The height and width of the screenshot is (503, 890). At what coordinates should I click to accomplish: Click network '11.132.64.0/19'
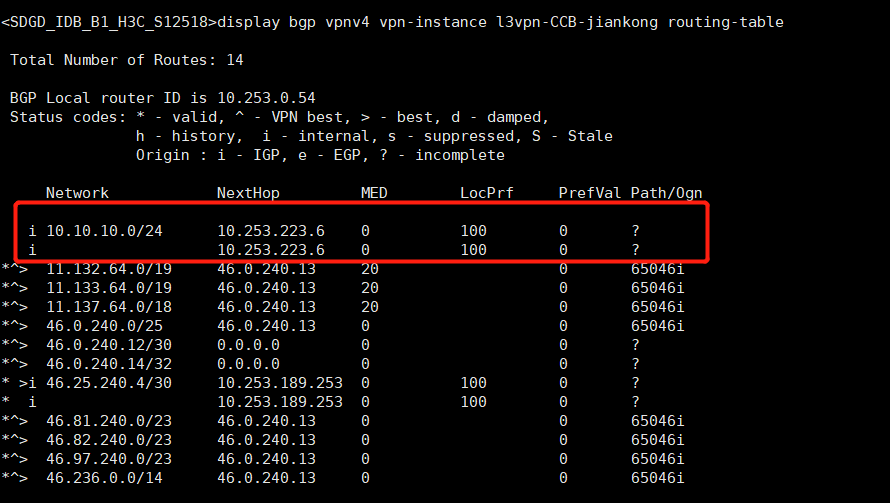(x=109, y=269)
